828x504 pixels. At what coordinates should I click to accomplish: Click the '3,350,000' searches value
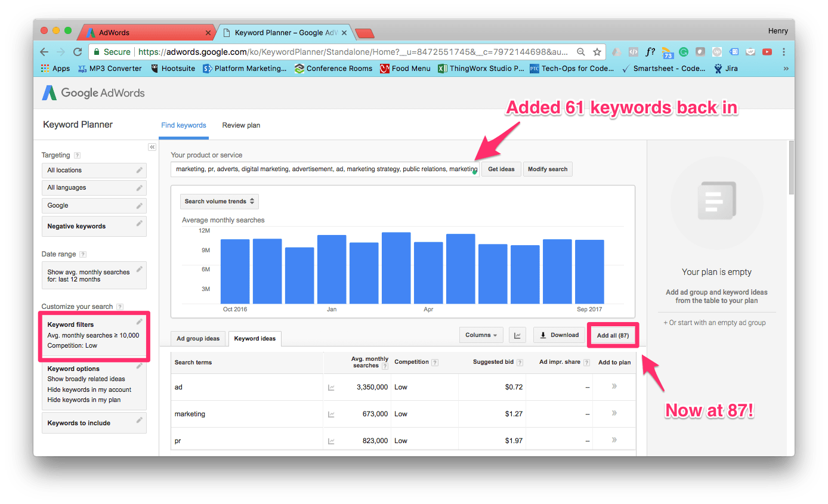(x=372, y=387)
